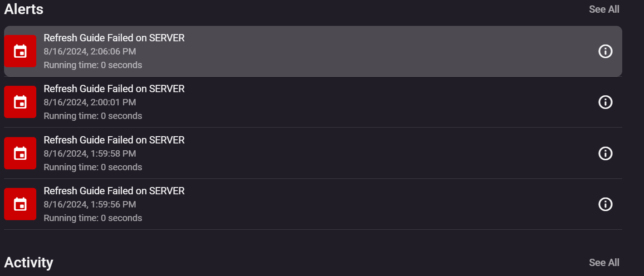Image resolution: width=644 pixels, height=276 pixels.
Task: Open info icon for the 2:00:01 PM alert
Action: coord(605,102)
